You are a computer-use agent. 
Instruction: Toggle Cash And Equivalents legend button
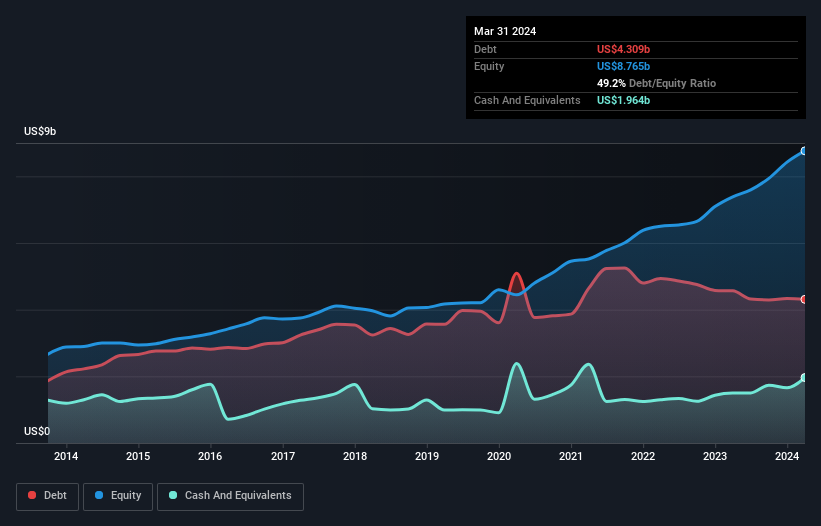click(230, 496)
